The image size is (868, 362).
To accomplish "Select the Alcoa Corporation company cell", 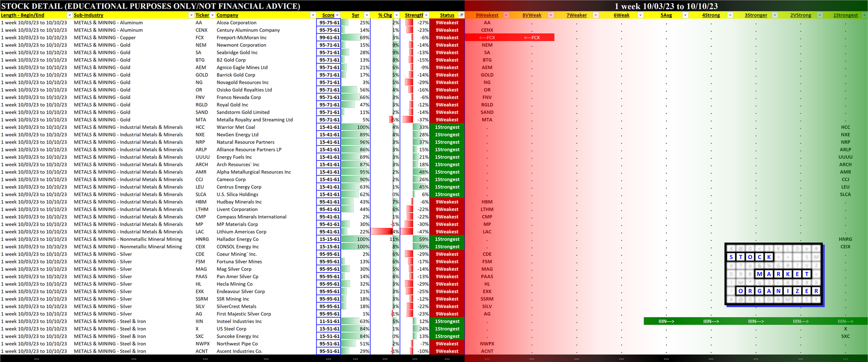I will (266, 23).
